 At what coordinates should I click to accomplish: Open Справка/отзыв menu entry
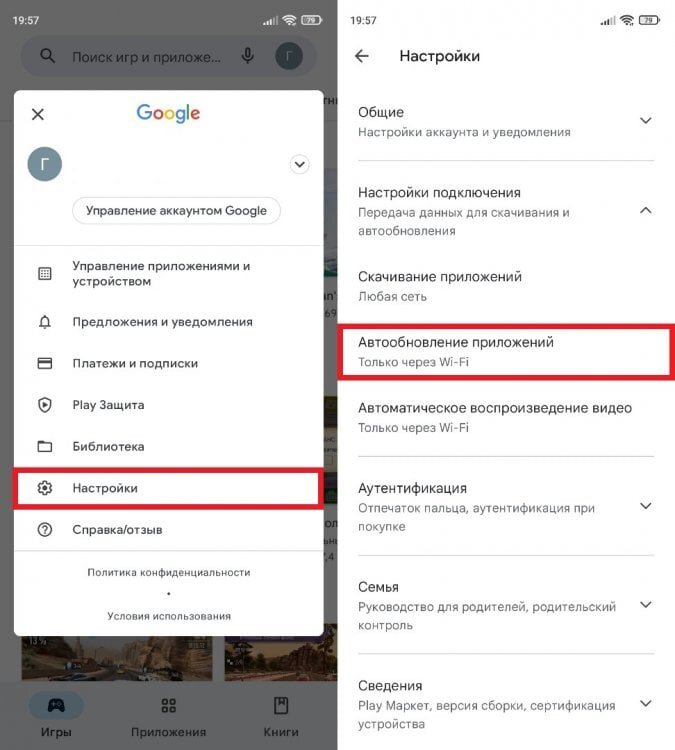pos(168,529)
